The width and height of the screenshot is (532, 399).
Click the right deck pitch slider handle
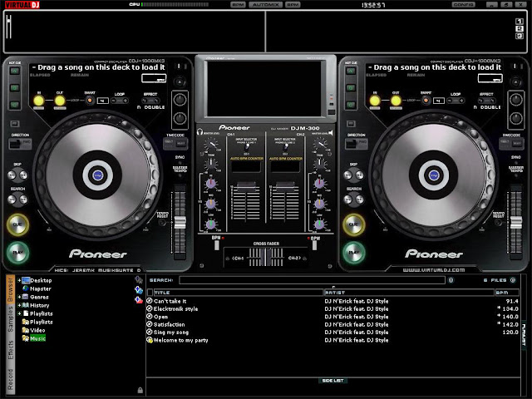tap(516, 223)
